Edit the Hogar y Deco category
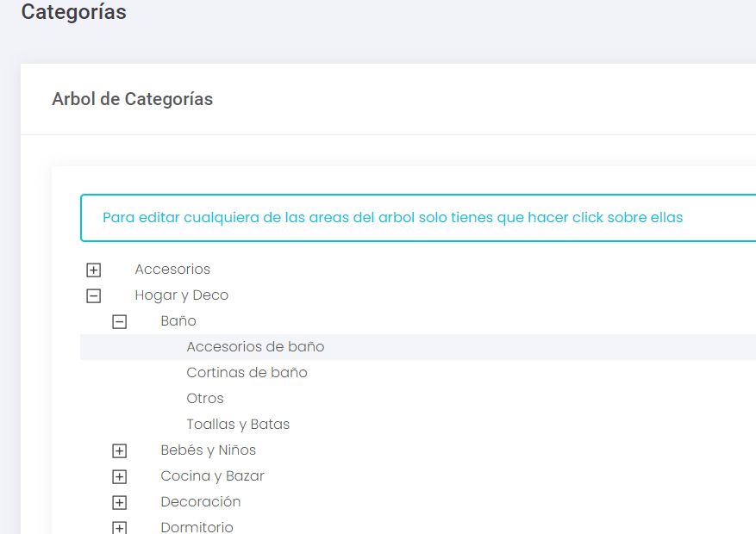This screenshot has width=756, height=534. 182,295
